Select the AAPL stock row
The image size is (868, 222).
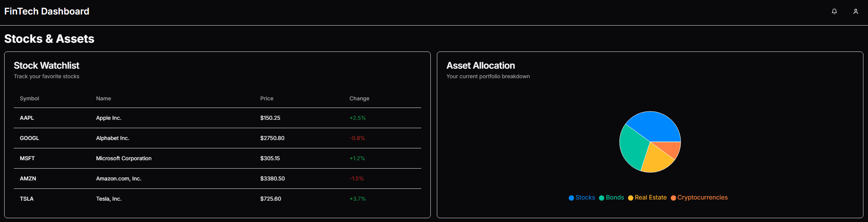[27, 118]
